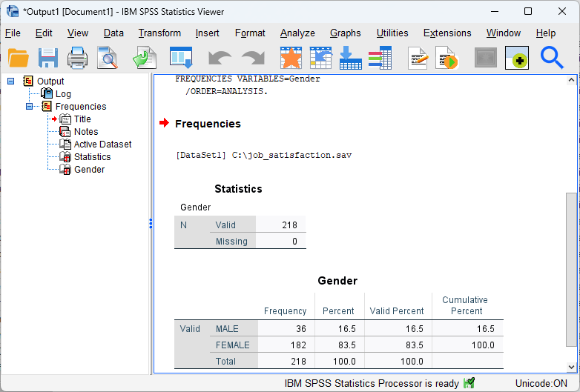Click the Create/Edit Autoscript pencil icon
580x392 pixels.
pyautogui.click(x=418, y=58)
